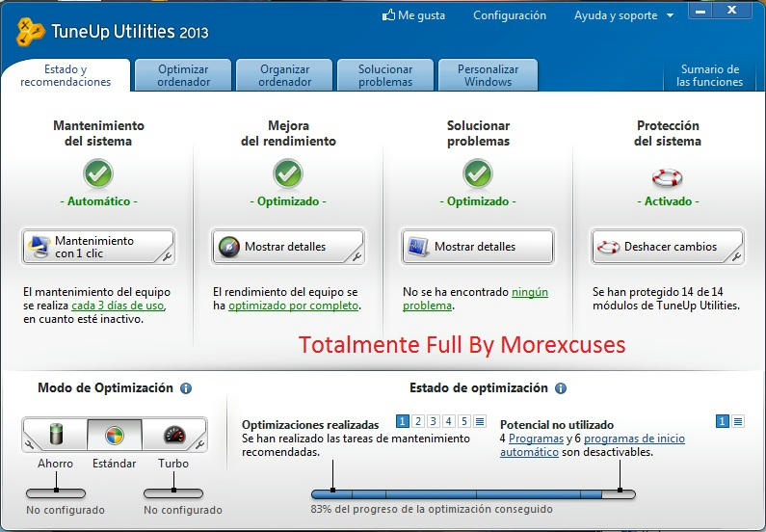766x532 pixels.
Task: Open wrench settings on Deshacer cambios button
Action: click(736, 256)
